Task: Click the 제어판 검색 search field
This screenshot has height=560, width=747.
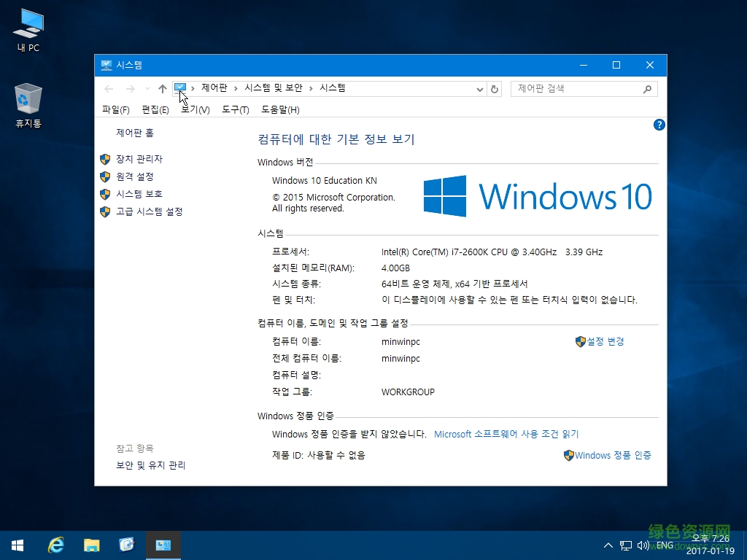Action: click(576, 88)
